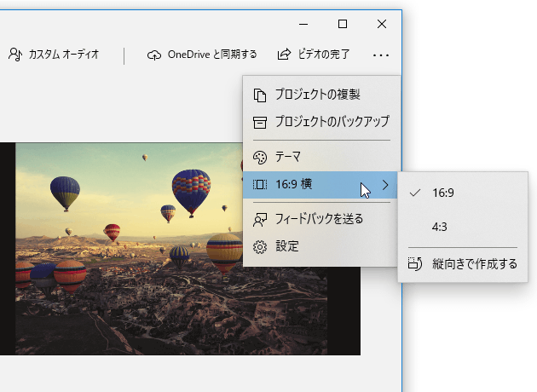Click the palette theme icon
The height and width of the screenshot is (392, 537).
(260, 158)
